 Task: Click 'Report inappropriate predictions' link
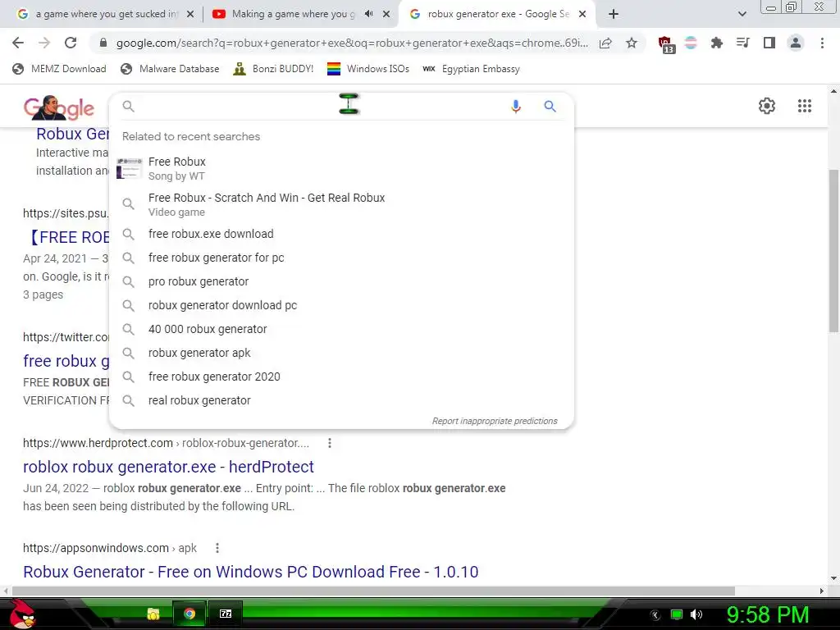click(495, 421)
